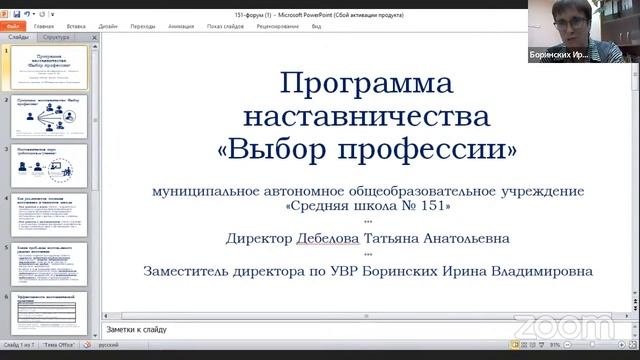Switch to the Главная ribbon tab
Image resolution: width=640 pixels, height=360 pixels.
[x=44, y=26]
